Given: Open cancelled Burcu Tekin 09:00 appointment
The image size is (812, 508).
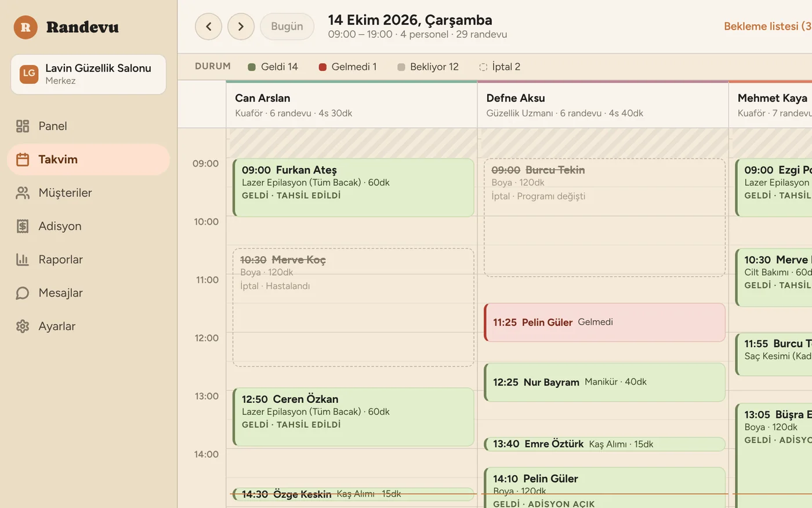Looking at the screenshot, I should pyautogui.click(x=604, y=218).
